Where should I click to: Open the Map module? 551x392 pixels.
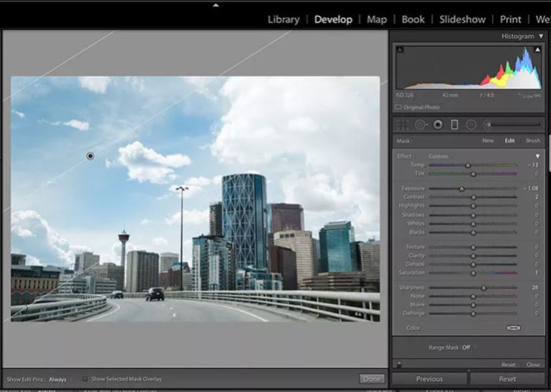377,19
